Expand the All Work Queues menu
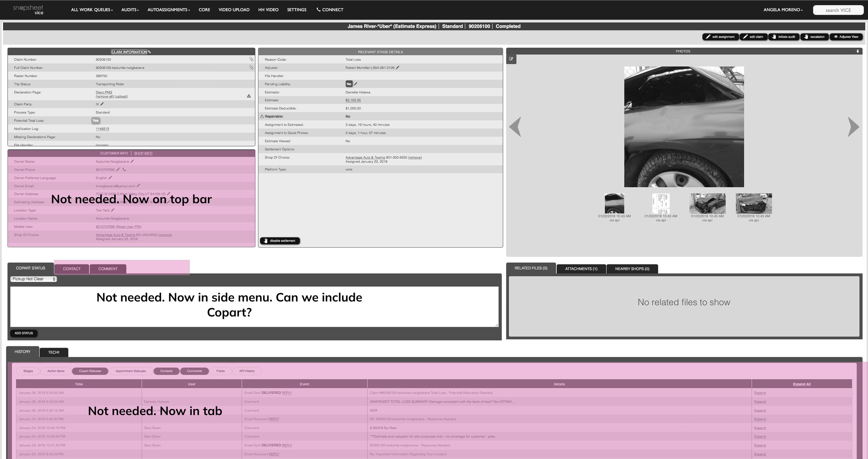 click(x=92, y=10)
